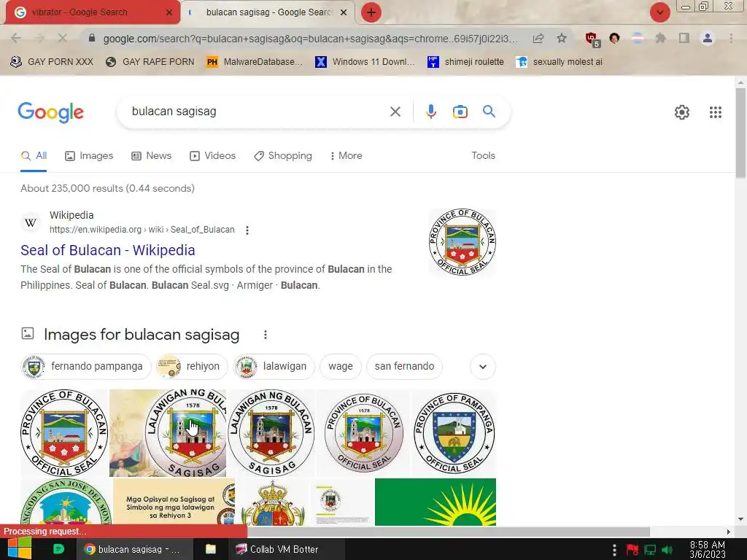
Task: Open the search Tools options
Action: [x=483, y=156]
